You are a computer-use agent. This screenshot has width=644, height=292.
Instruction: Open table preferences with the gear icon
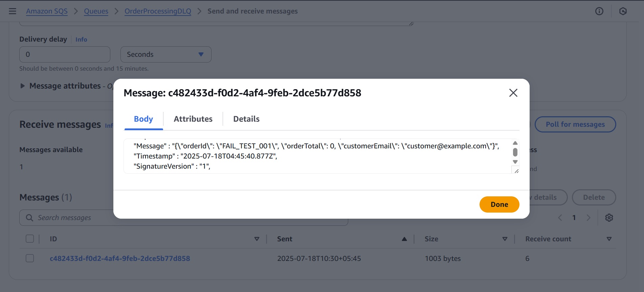coord(609,217)
